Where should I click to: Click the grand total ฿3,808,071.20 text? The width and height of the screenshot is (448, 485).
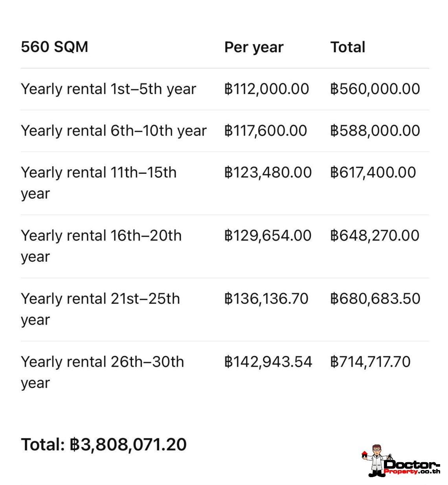point(104,445)
